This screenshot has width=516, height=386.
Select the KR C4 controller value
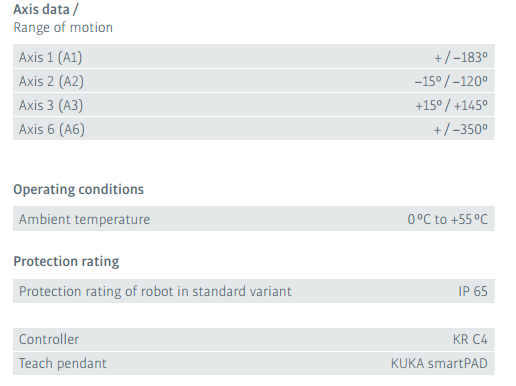(470, 339)
